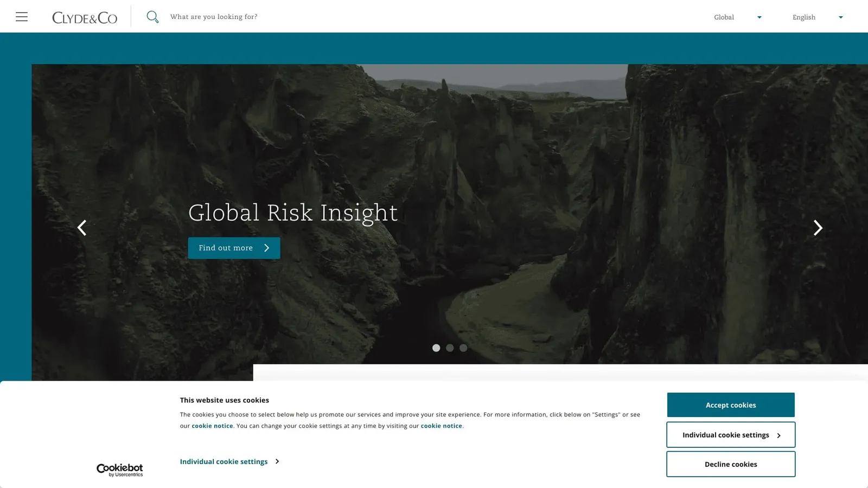Select the first carousel indicator dot

[436, 348]
